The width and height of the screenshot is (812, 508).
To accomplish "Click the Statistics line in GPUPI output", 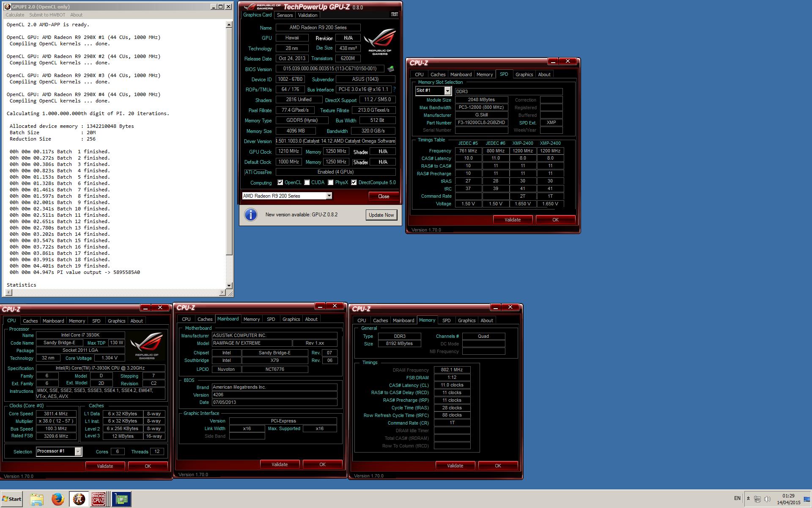I will pos(22,285).
